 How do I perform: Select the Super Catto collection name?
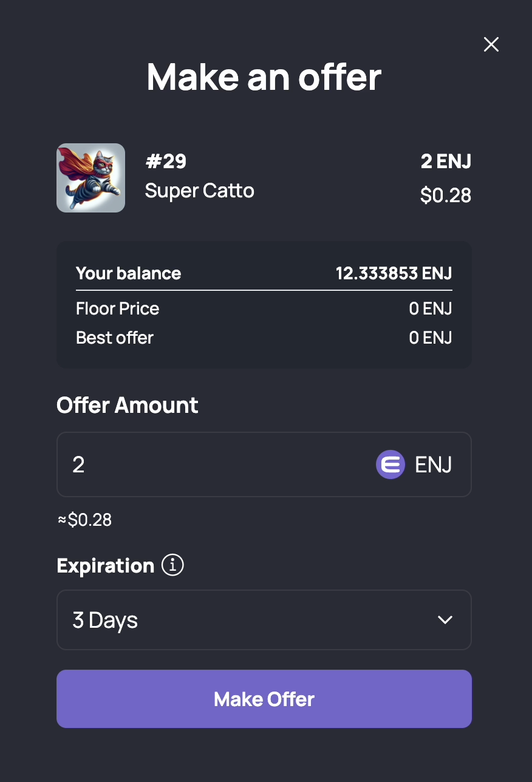(200, 191)
